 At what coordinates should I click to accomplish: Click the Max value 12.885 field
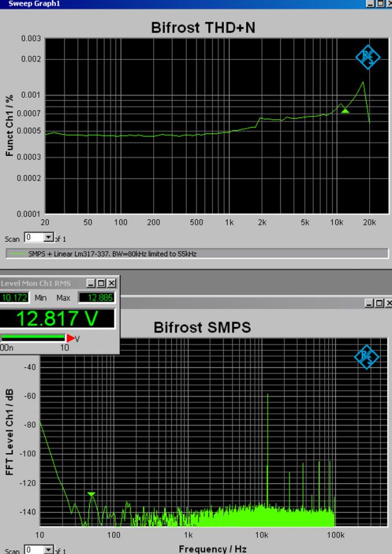click(97, 297)
